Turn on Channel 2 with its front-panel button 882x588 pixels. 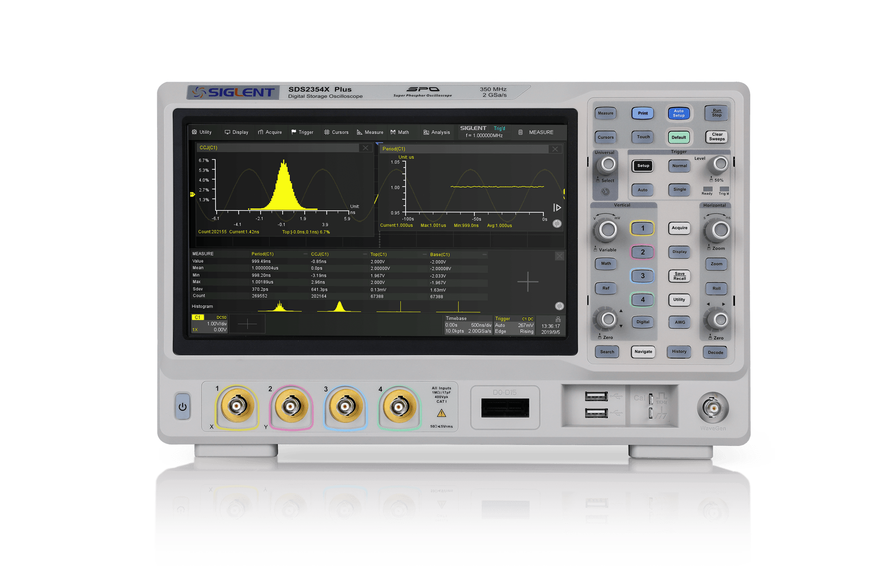pyautogui.click(x=643, y=252)
